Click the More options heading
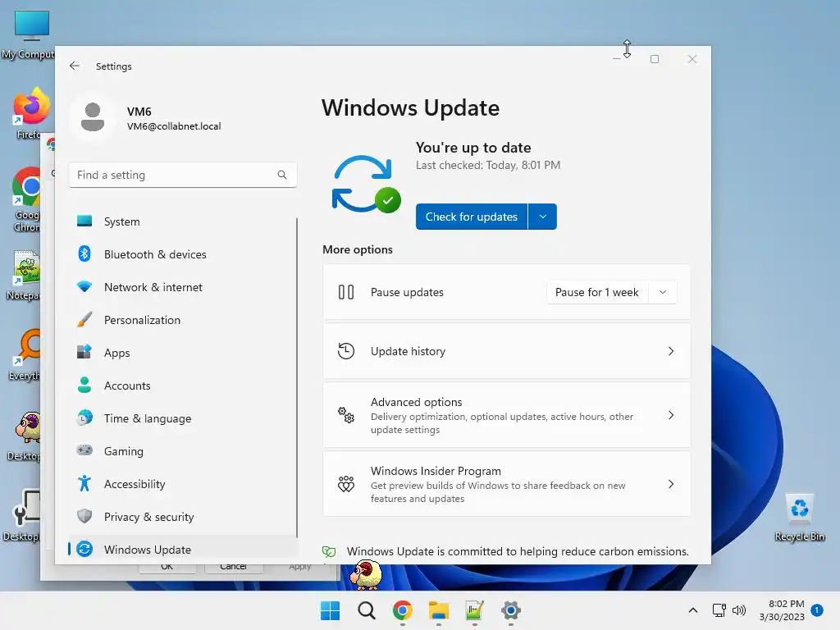840x630 pixels. click(358, 249)
